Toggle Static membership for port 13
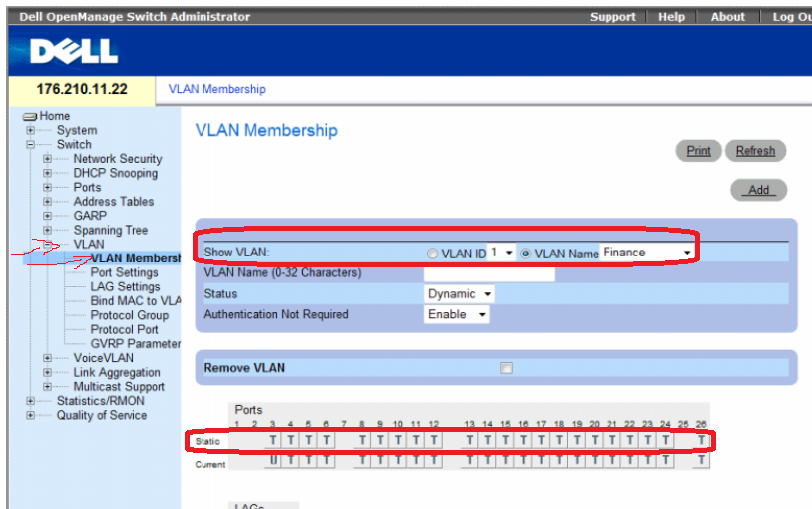 point(470,440)
